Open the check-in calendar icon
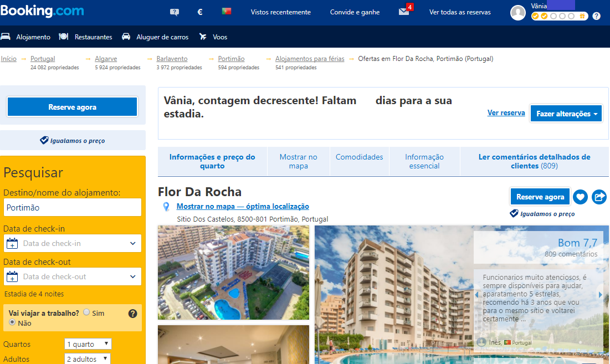The height and width of the screenshot is (364, 610). [x=12, y=243]
